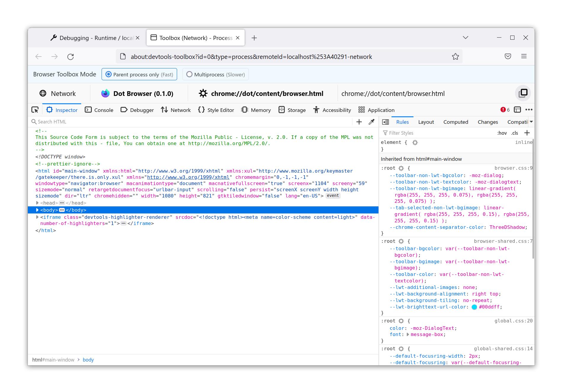This screenshot has height=392, width=571.
Task: Open the Debugger panel
Action: coord(137,110)
